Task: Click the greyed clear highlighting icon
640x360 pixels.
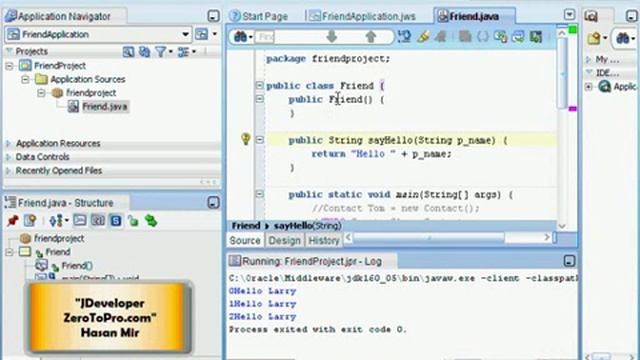Action: coord(440,37)
